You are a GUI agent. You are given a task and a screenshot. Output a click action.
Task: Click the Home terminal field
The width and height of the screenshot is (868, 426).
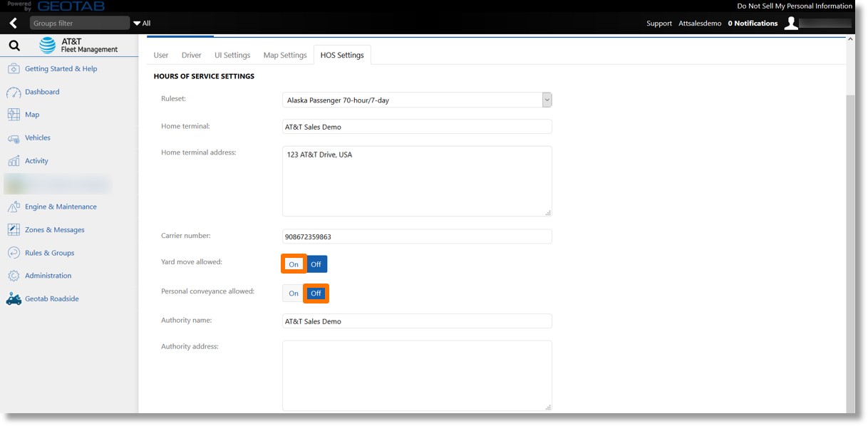[x=417, y=127]
